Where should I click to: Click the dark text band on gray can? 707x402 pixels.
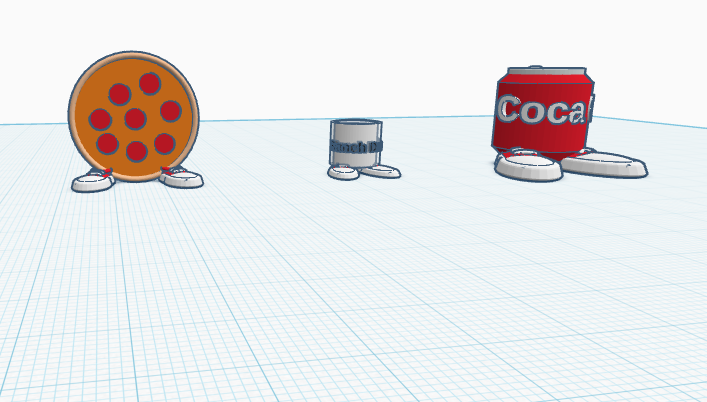pos(356,147)
